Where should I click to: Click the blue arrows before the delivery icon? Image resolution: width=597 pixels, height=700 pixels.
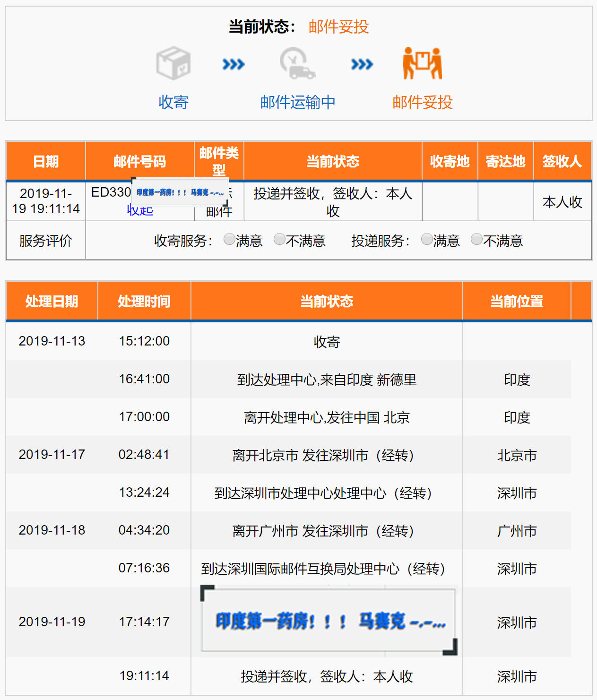(362, 64)
